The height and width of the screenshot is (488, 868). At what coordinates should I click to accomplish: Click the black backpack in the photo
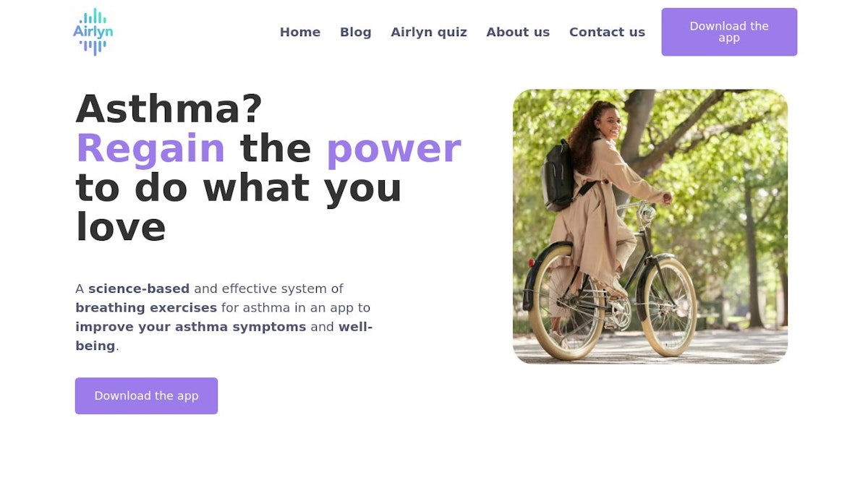coord(558,176)
